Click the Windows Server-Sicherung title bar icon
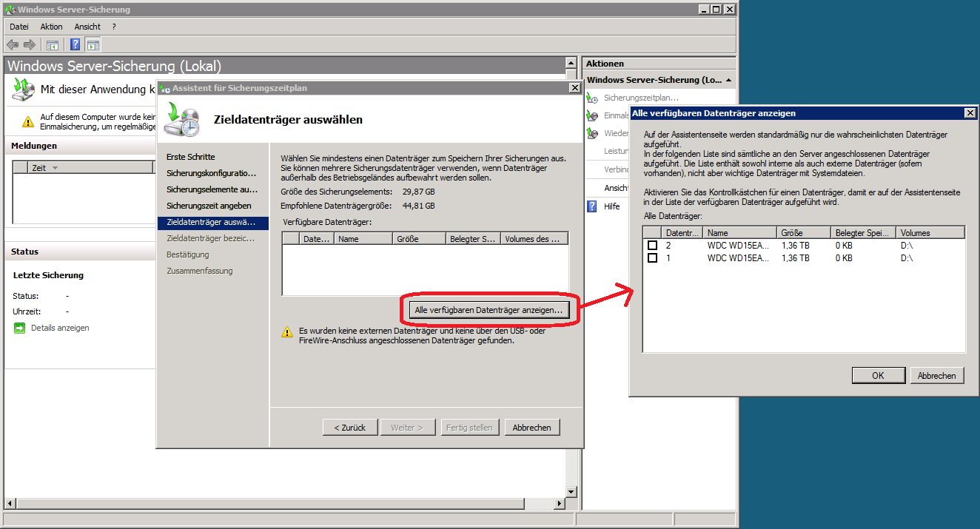The height and width of the screenshot is (529, 980). click(x=9, y=9)
